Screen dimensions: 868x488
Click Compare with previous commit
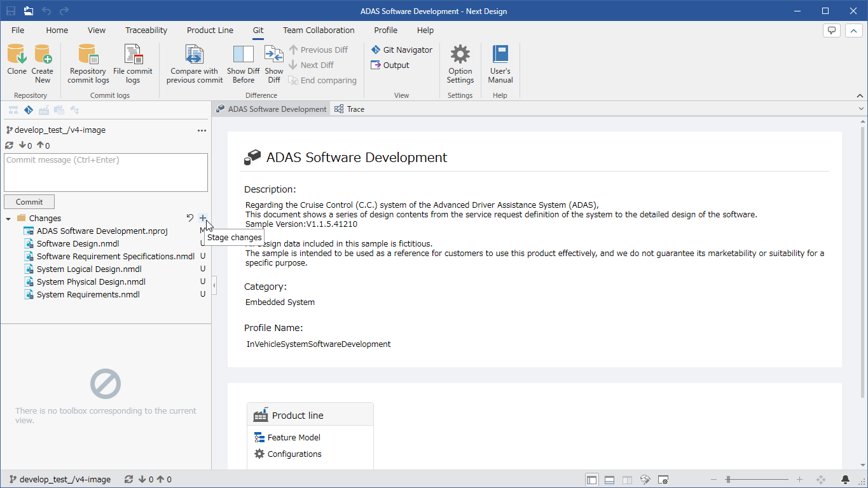[x=195, y=64]
